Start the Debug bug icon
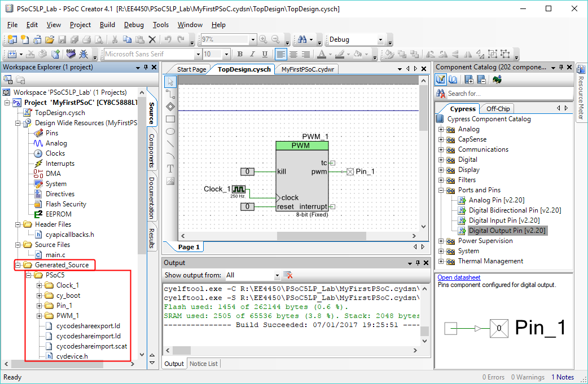Screen dimensions: 588x384 tap(84, 54)
